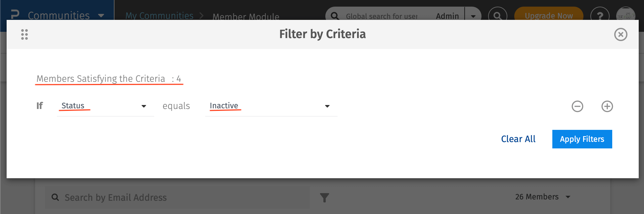Viewport: 644px width, 214px height.
Task: Click the profile avatar icon
Action: click(x=626, y=15)
